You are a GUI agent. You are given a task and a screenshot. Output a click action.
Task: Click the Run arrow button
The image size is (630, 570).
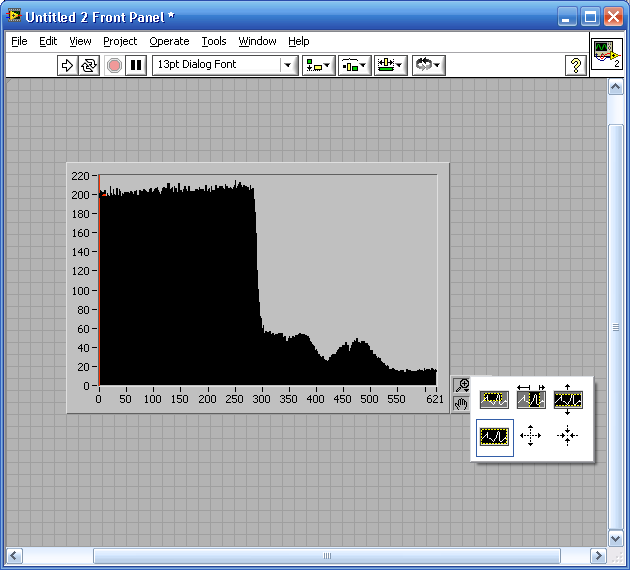tap(67, 65)
